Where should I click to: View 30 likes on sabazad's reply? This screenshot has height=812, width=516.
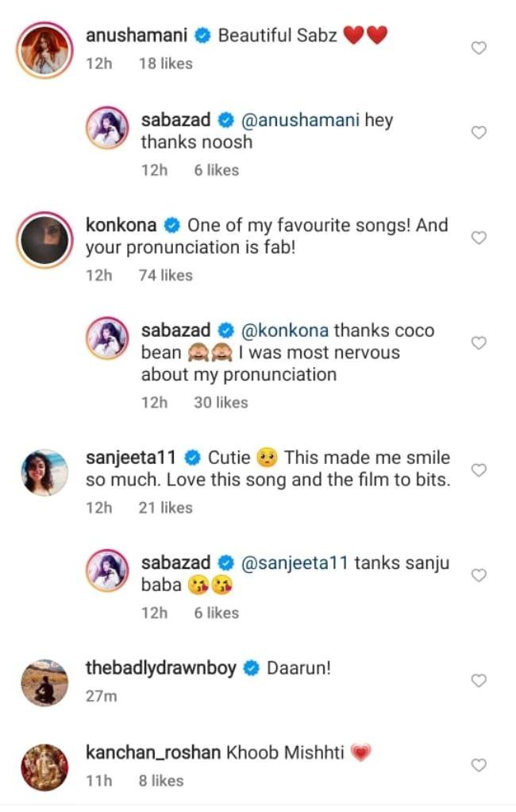tap(221, 402)
